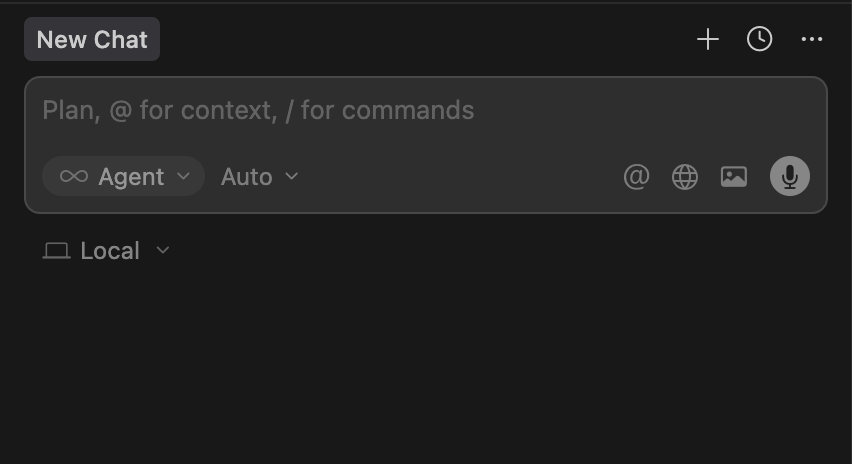
Task: Click the laptop icon beside Local
Action: tap(56, 251)
